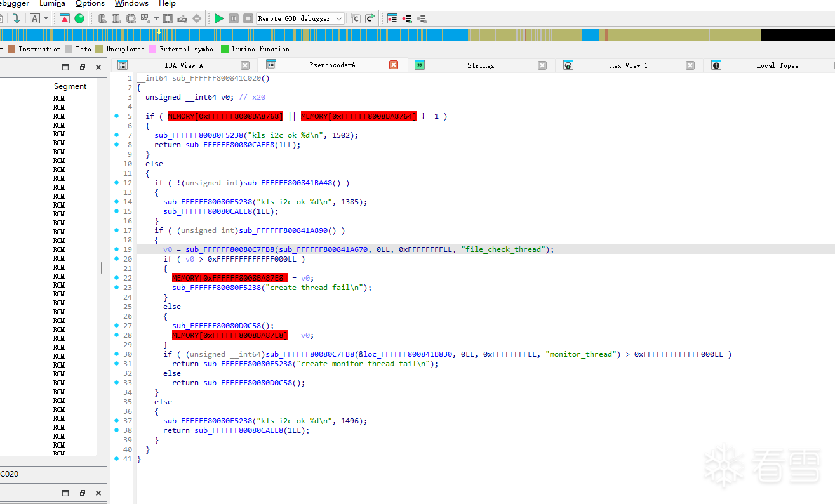The height and width of the screenshot is (504, 835).
Task: Click the Lumina function legend swatch
Action: point(225,49)
